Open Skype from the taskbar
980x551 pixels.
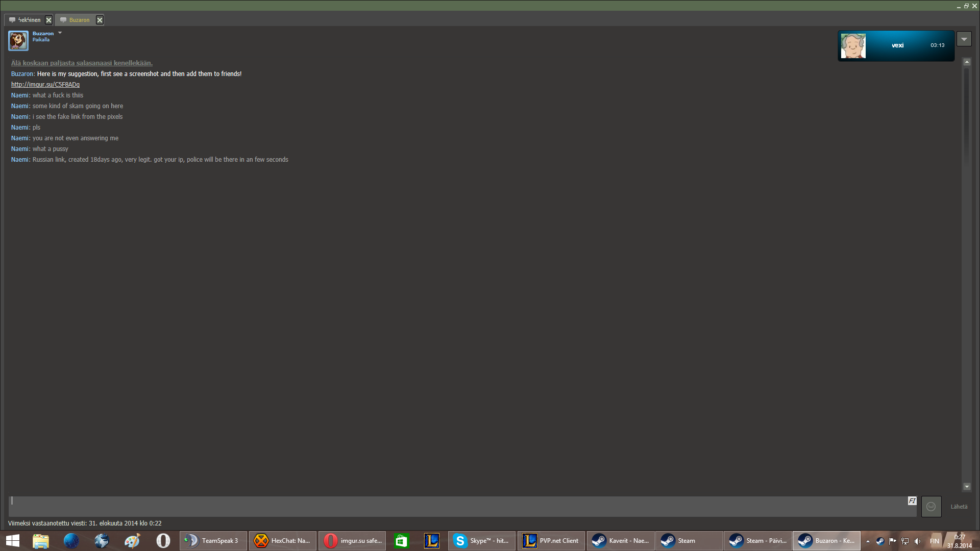click(x=482, y=541)
